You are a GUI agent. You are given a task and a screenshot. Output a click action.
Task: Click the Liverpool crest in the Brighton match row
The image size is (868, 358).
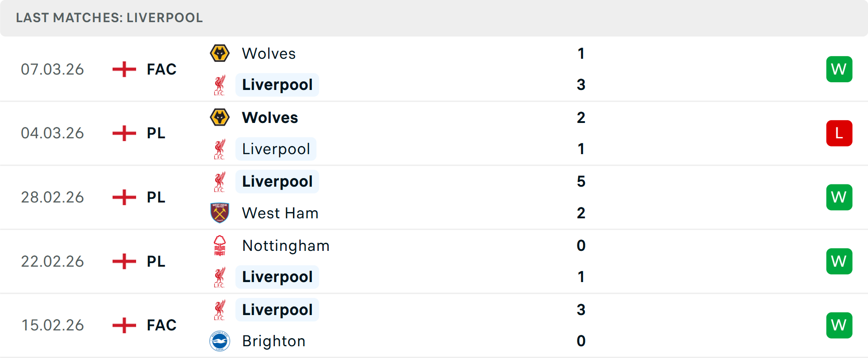tap(220, 309)
